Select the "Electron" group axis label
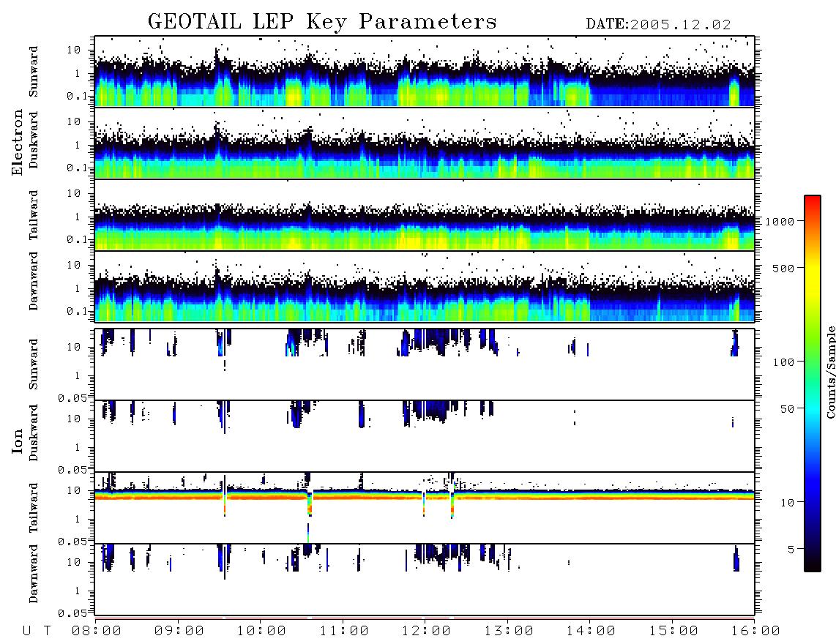836x644 pixels. (x=17, y=143)
